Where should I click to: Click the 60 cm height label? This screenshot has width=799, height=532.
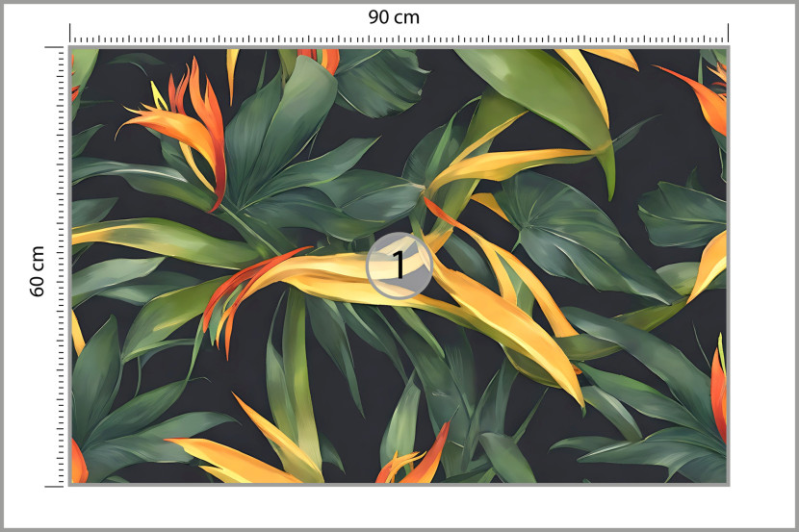[x=38, y=271]
